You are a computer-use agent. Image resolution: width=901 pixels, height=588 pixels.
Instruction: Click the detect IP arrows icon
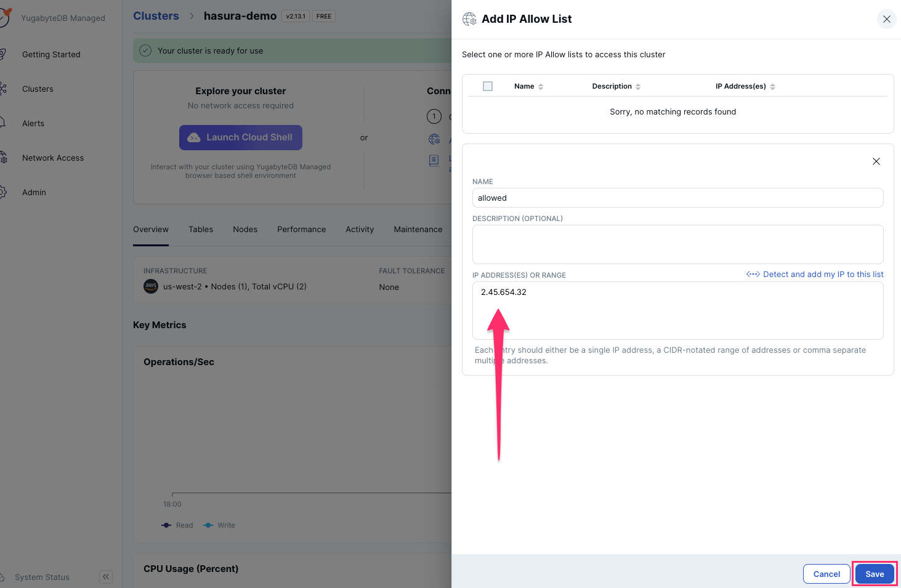pyautogui.click(x=753, y=275)
